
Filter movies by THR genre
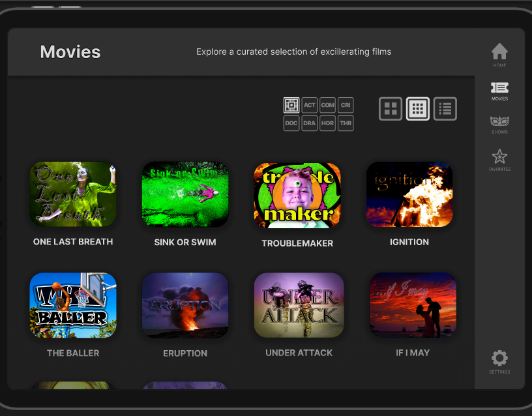pyautogui.click(x=346, y=123)
